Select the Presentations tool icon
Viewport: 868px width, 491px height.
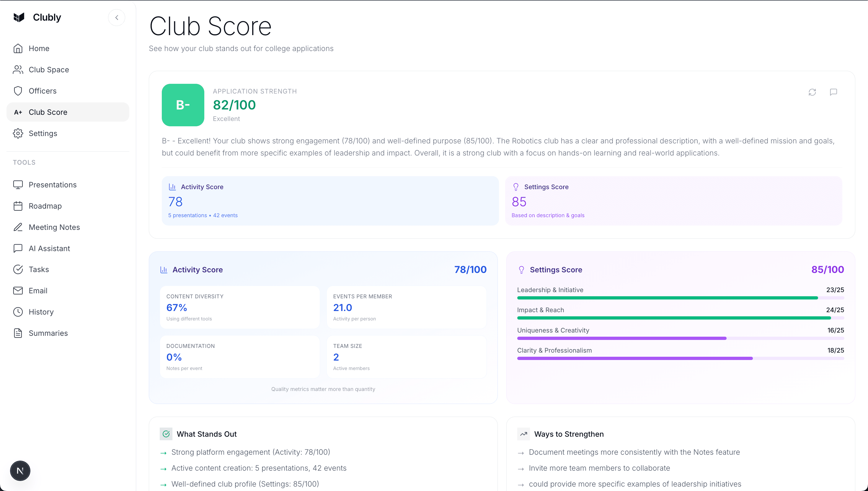tap(18, 184)
